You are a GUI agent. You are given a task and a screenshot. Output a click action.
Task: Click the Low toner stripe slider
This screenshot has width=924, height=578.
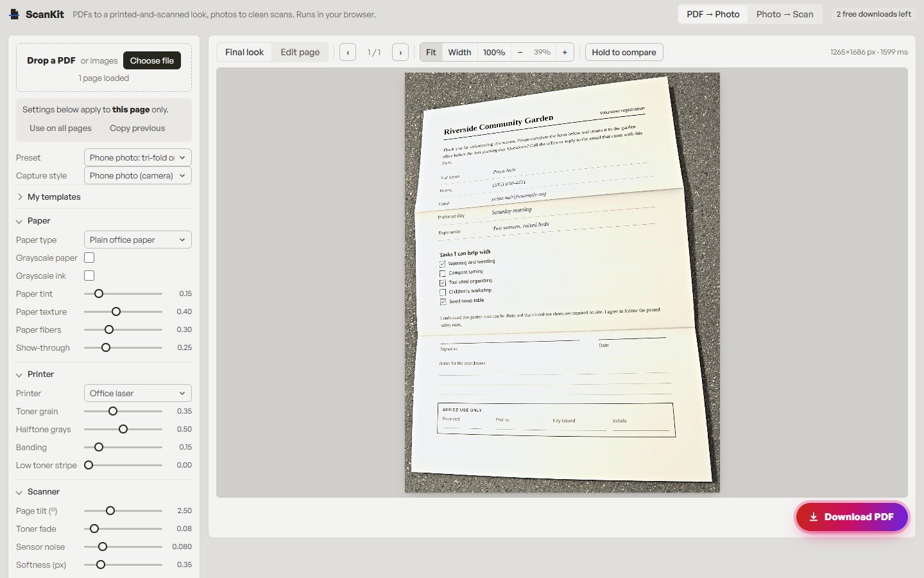point(123,465)
